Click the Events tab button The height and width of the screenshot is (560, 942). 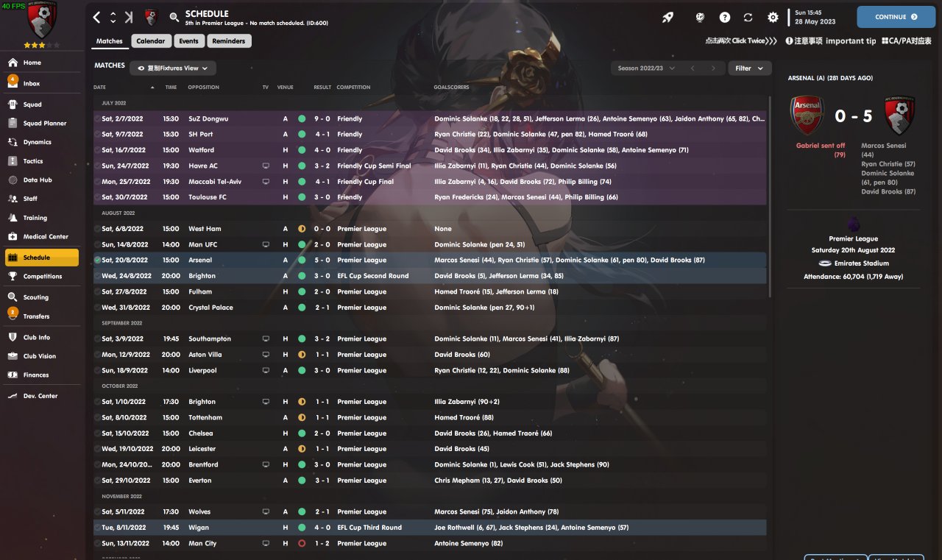tap(188, 41)
